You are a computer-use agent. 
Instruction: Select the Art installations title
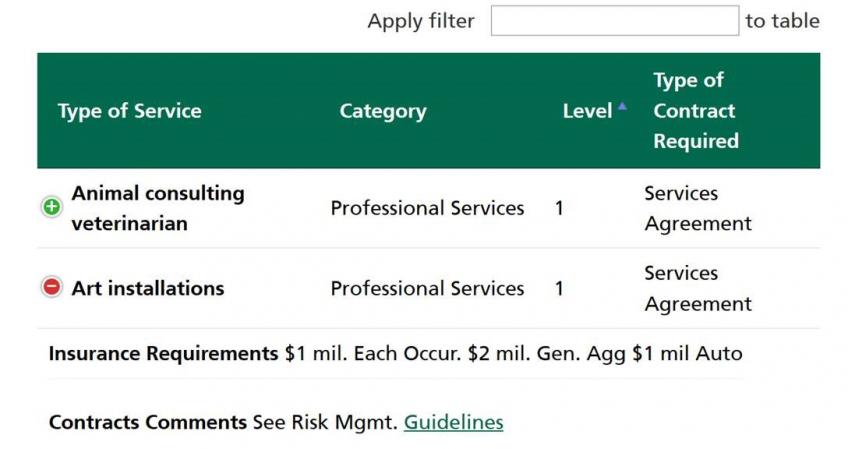[x=148, y=288]
